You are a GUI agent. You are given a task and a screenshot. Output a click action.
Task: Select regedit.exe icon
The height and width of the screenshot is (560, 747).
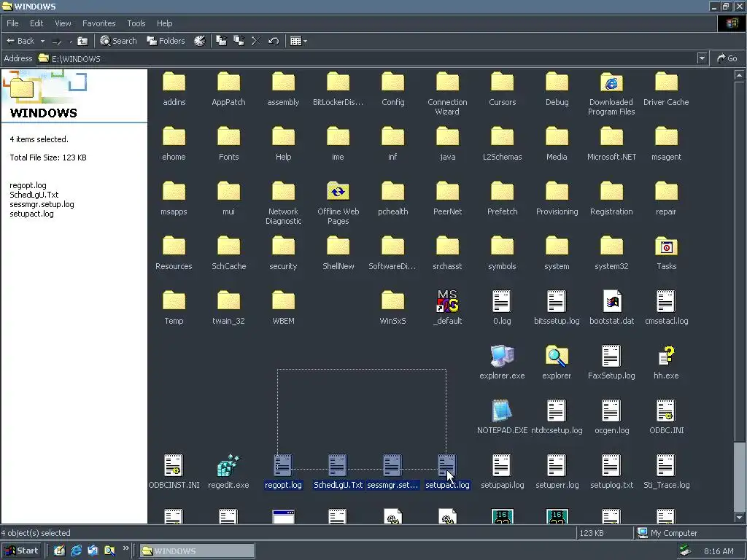228,466
